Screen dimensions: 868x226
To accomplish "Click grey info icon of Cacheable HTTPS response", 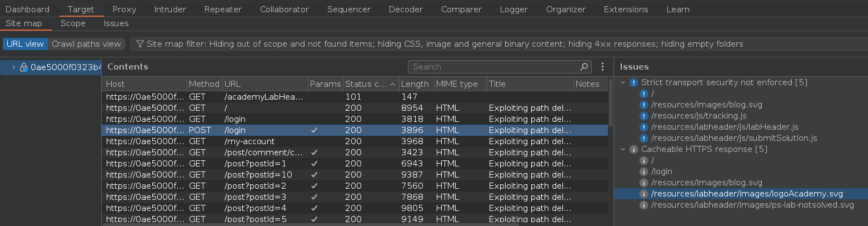I will point(633,149).
